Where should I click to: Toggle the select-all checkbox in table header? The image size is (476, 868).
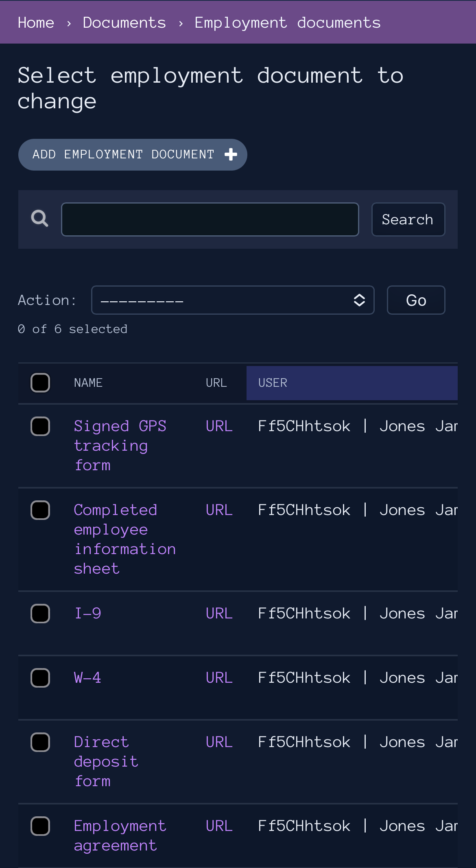[40, 383]
